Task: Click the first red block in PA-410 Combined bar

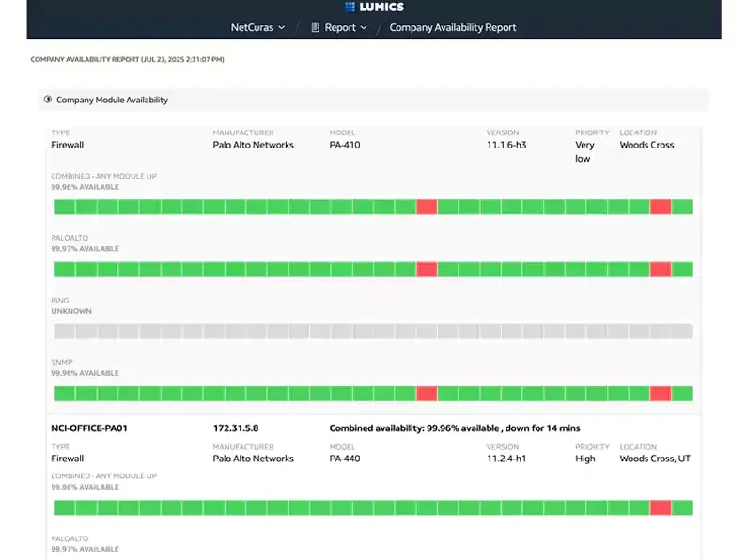Action: point(427,207)
